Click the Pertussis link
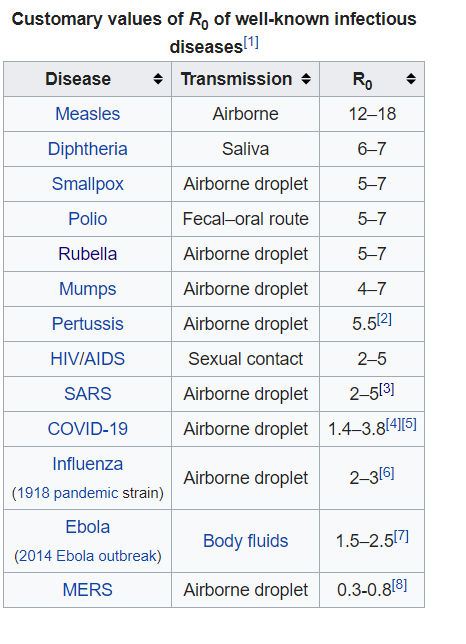466x644 pixels. 87,324
